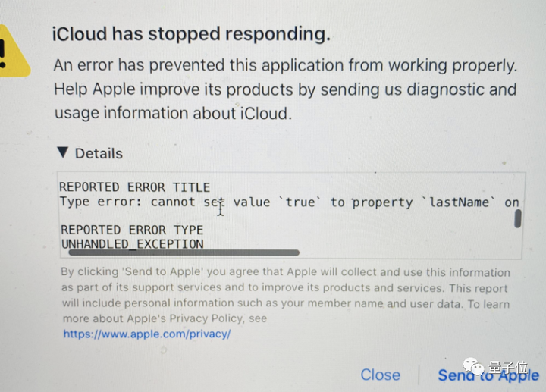The height and width of the screenshot is (392, 546).
Task: Click the privacy disclaimer paragraph
Action: pyautogui.click(x=286, y=295)
